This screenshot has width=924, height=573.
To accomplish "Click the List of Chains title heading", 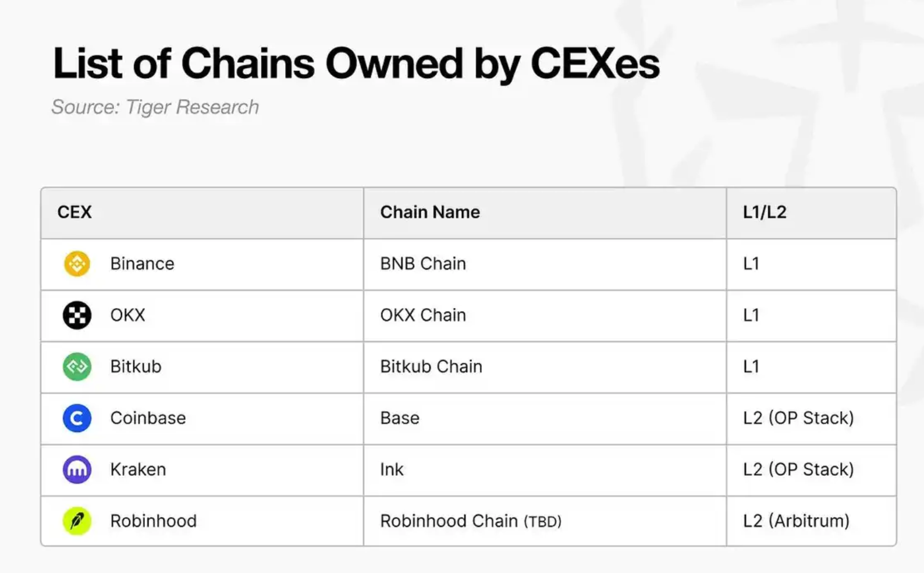I will (x=356, y=63).
